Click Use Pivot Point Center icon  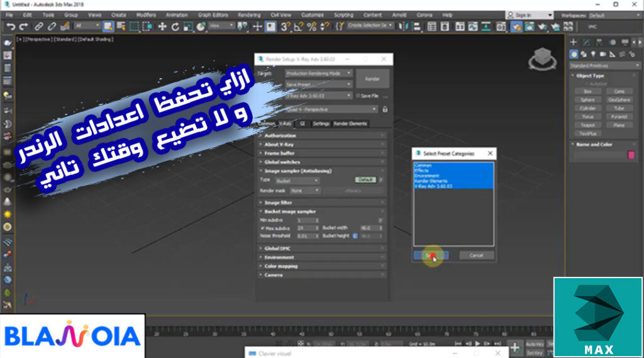pos(243,26)
